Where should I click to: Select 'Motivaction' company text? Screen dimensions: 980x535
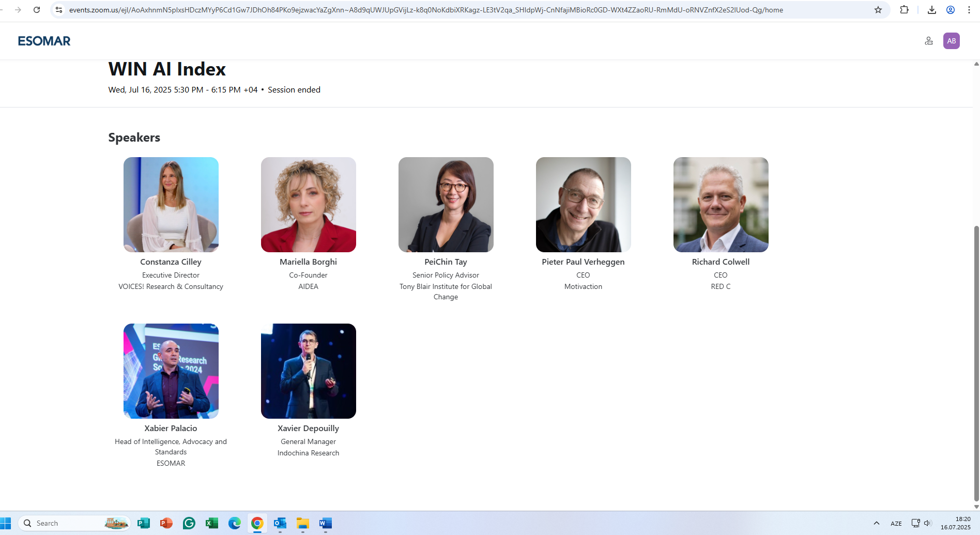tap(584, 286)
